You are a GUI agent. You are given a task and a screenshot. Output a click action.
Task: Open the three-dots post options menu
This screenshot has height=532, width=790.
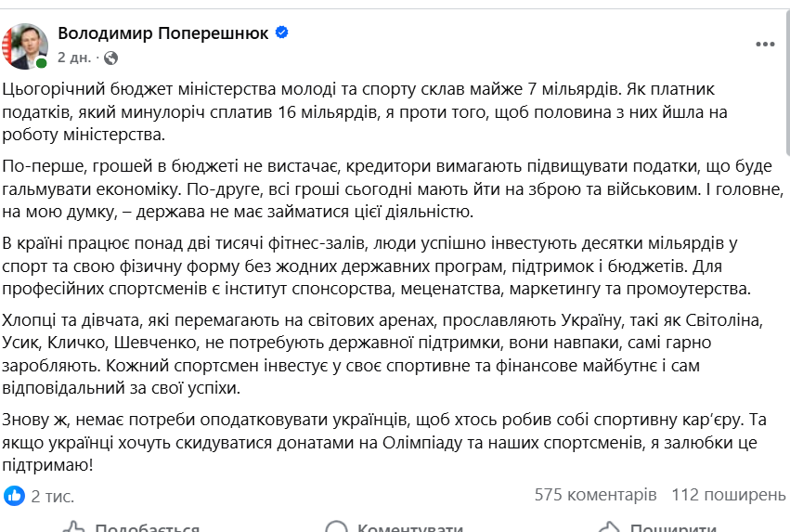765,44
